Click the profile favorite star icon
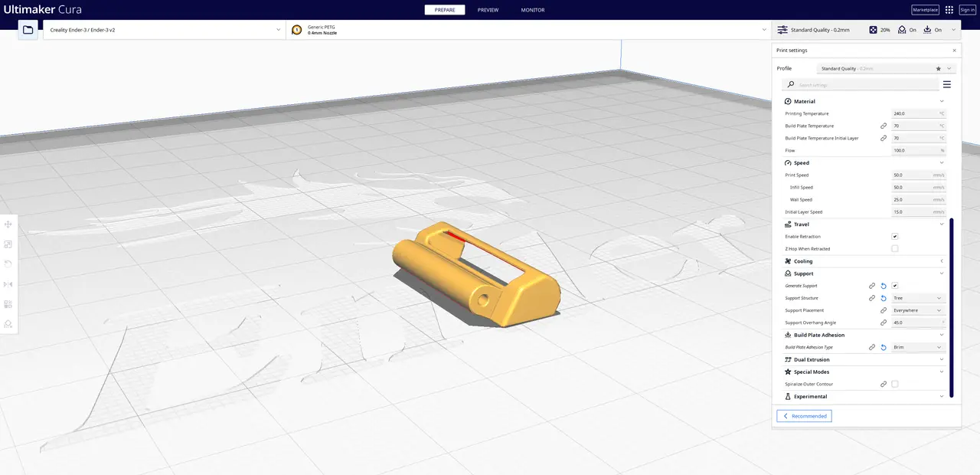This screenshot has width=980, height=475. pos(939,69)
